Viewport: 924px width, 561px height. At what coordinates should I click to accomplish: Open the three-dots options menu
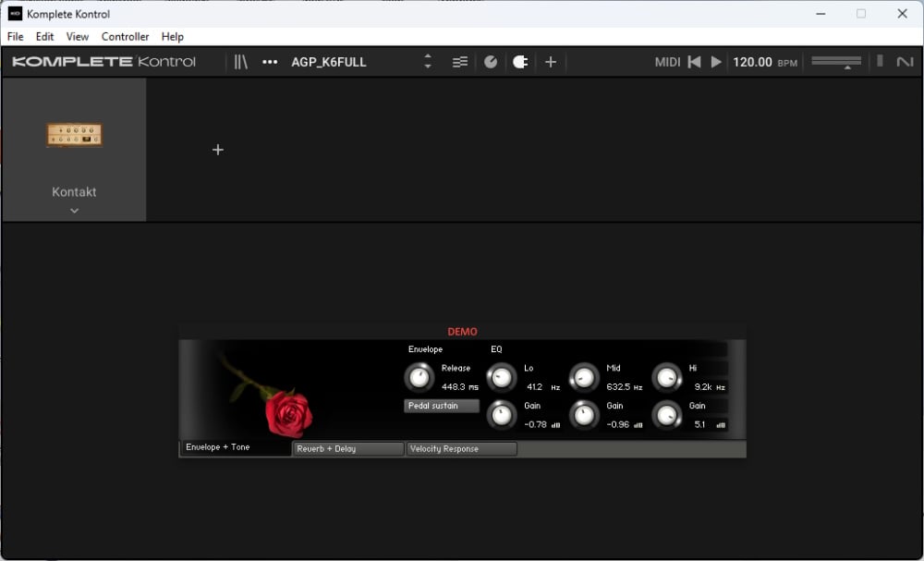tap(270, 62)
